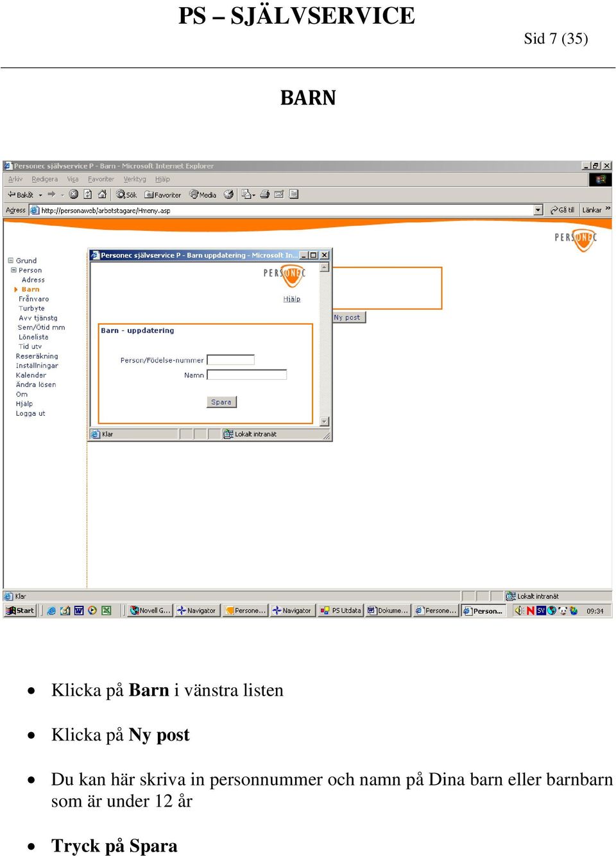Collapse the Grund tree node
This screenshot has height=856, width=616.
pos(11,261)
